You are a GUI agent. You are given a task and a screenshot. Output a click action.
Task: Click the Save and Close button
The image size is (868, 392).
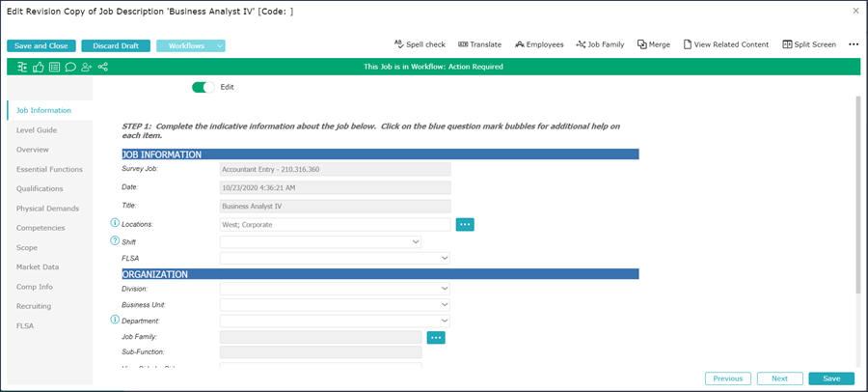point(41,45)
